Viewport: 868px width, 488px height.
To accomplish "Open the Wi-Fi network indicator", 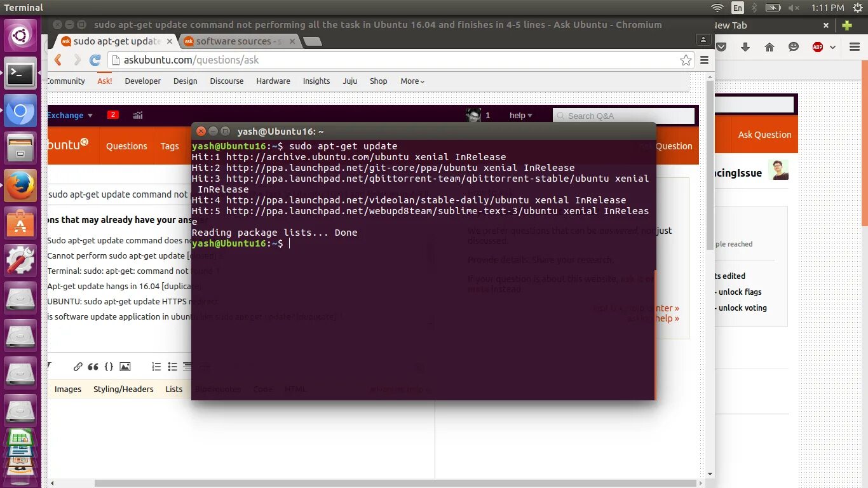I will 717,8.
